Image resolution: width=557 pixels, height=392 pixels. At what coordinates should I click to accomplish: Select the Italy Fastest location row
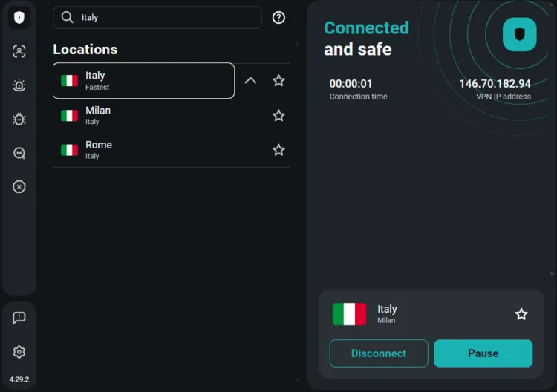click(143, 81)
